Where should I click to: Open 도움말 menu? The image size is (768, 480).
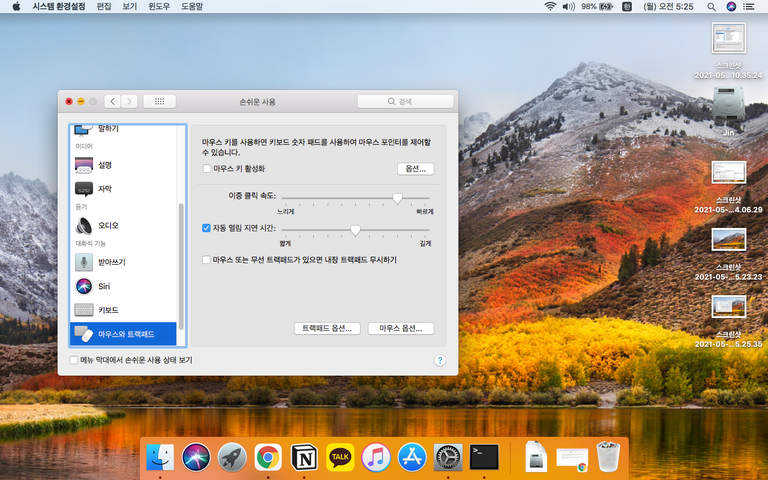click(x=192, y=6)
